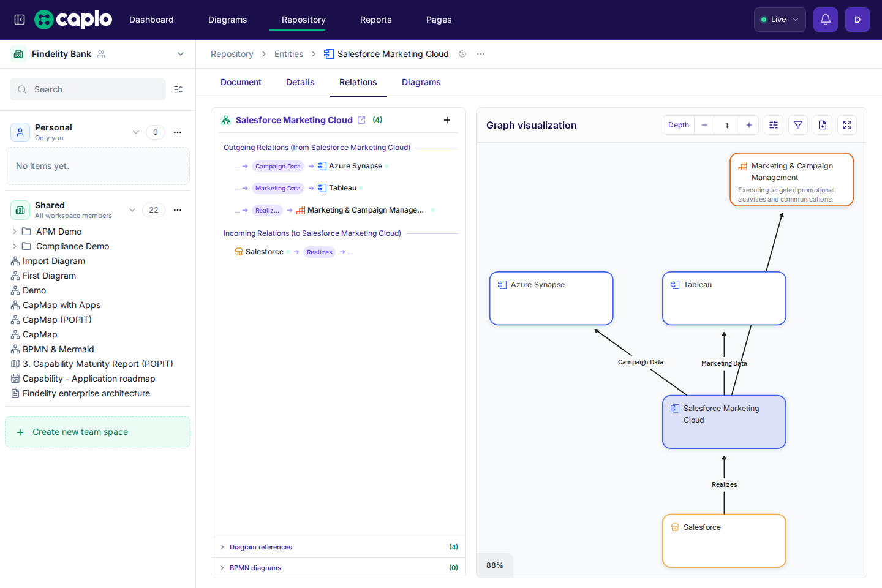
Task: Export graph with document icon
Action: coord(823,125)
